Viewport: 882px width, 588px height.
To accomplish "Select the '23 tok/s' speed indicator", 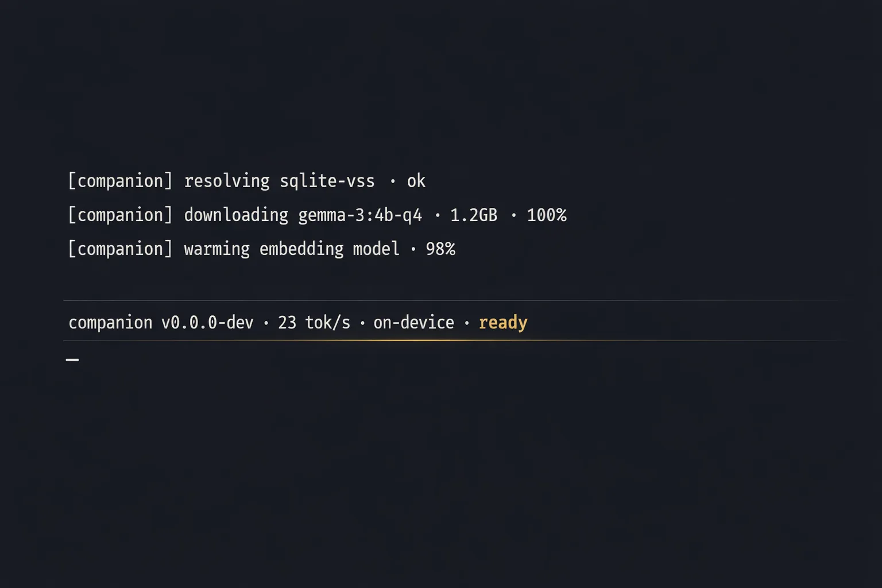I will (x=314, y=323).
